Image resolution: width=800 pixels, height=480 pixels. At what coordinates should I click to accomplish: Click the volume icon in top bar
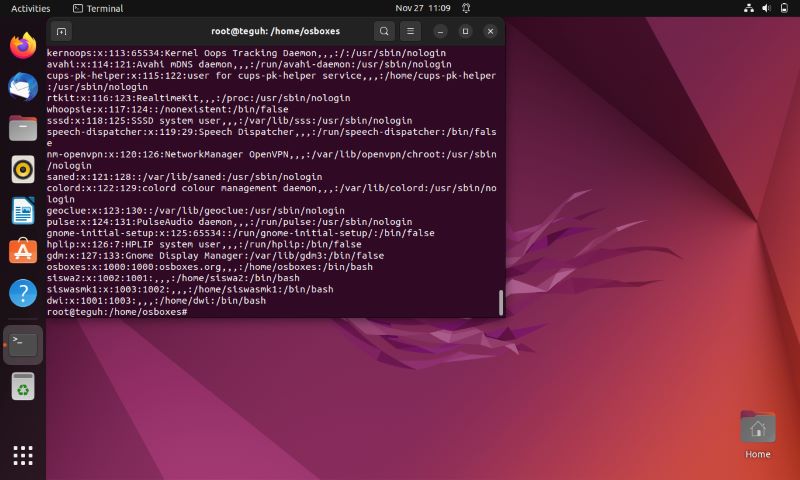766,8
